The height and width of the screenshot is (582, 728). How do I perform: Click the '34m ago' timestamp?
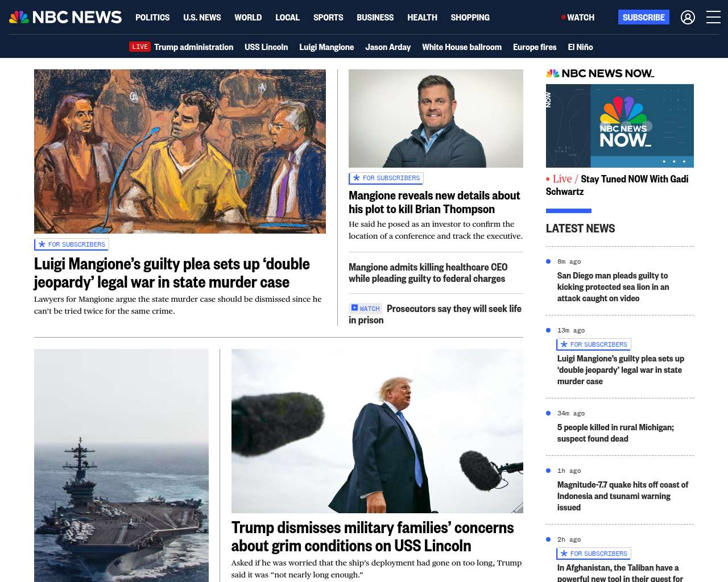[571, 413]
